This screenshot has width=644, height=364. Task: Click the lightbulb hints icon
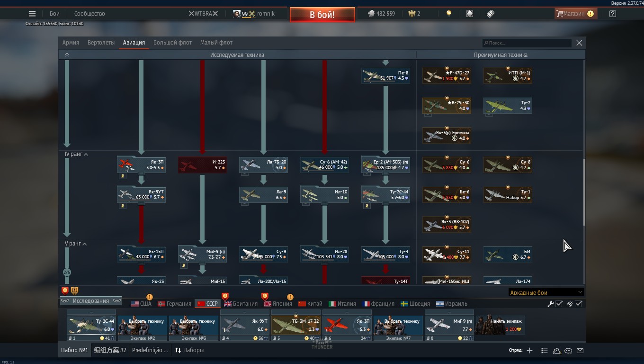449,14
